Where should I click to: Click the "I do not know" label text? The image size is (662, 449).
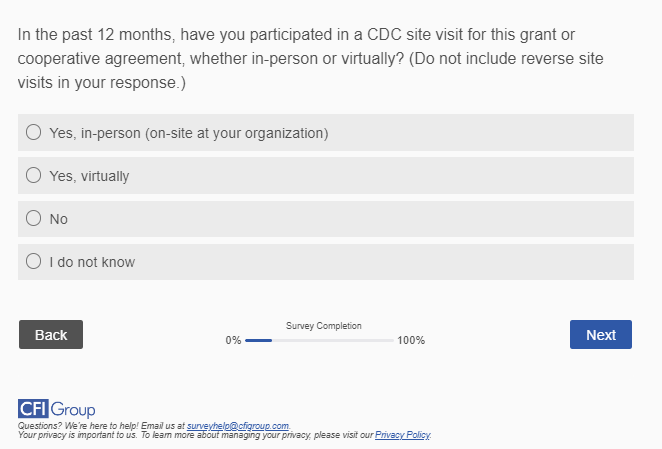pos(92,262)
